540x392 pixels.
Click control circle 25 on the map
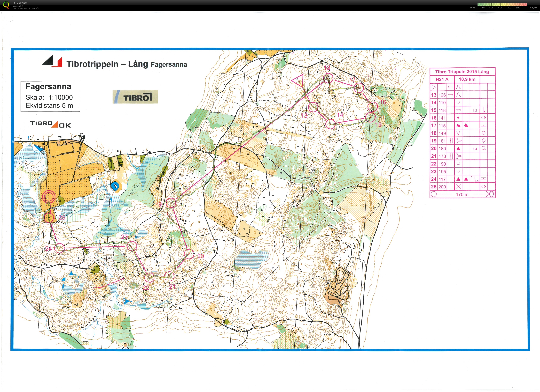(x=49, y=217)
